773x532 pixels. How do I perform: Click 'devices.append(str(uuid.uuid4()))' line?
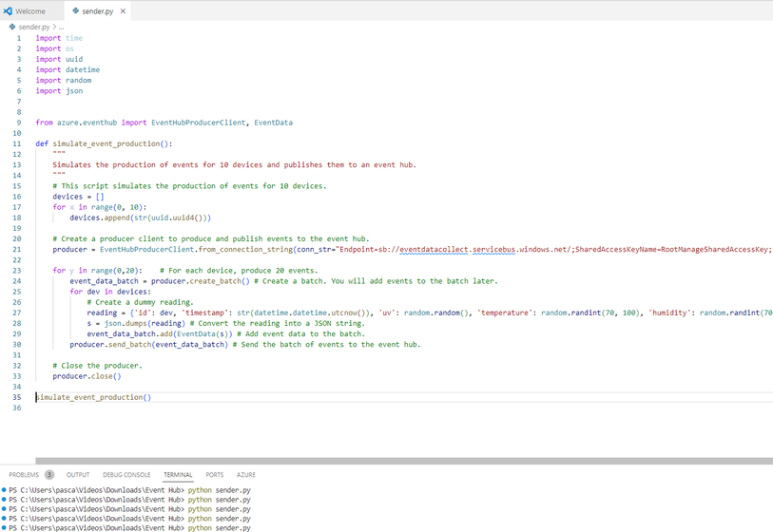tap(141, 218)
